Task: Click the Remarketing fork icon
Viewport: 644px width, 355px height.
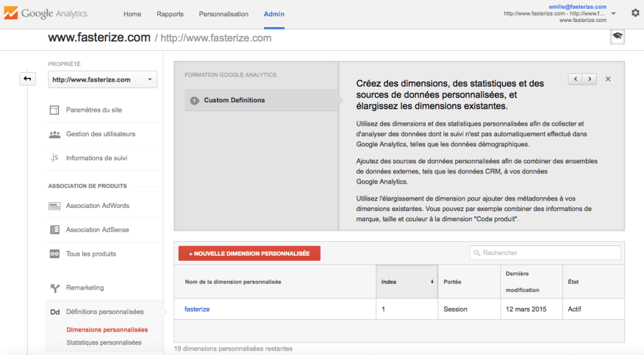Action: point(55,288)
